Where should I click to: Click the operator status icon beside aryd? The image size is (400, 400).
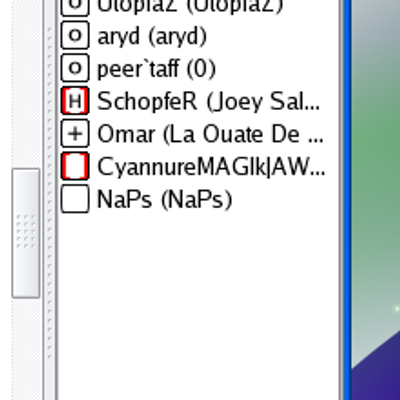75,36
